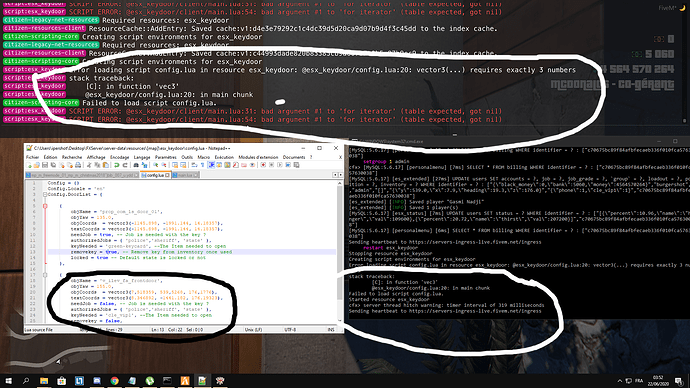Click the red Record macro icon
The image size is (690, 388).
(x=263, y=165)
